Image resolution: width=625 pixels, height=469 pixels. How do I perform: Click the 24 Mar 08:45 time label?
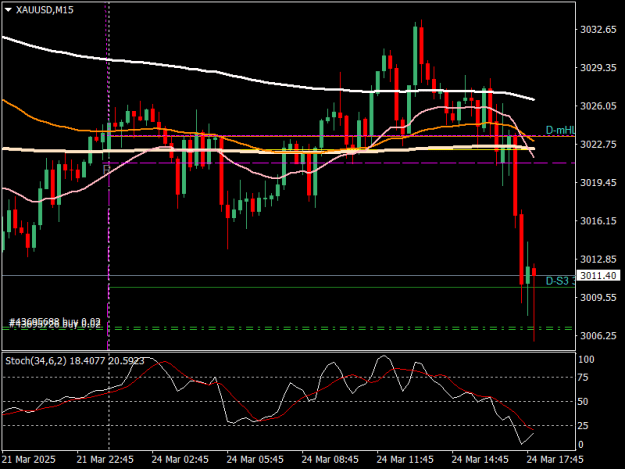(330, 459)
